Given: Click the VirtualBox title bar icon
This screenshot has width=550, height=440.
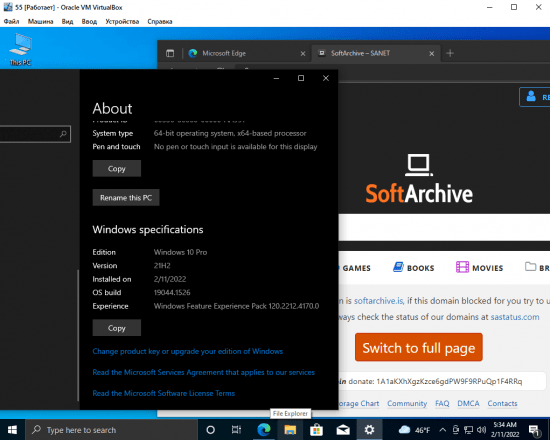Looking at the screenshot, I should (8, 7).
